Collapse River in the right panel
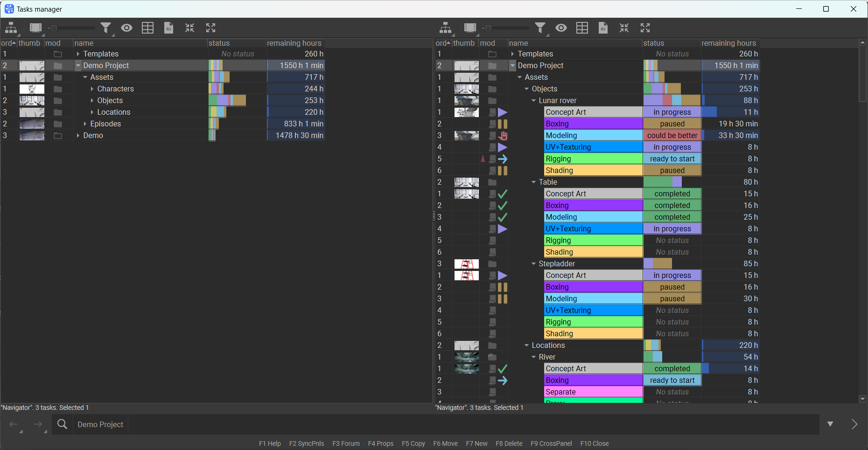 click(x=533, y=357)
